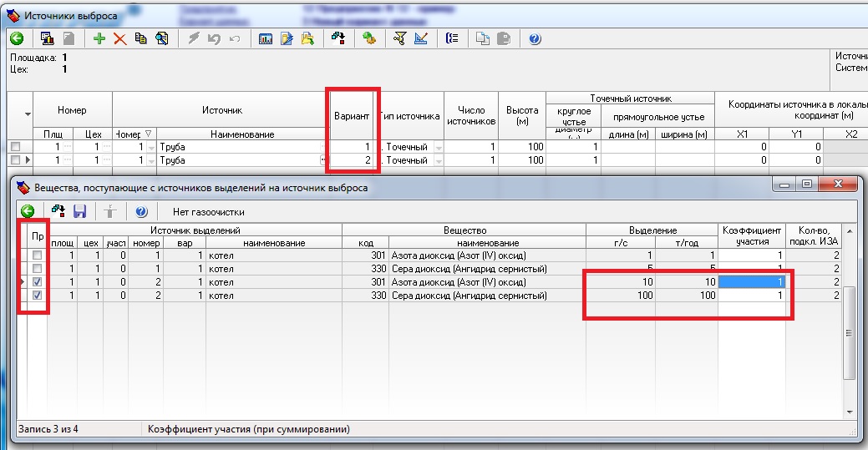Screen dimensions: 868x450
Task: Click the Наименование column header in sources table
Action: click(242, 134)
